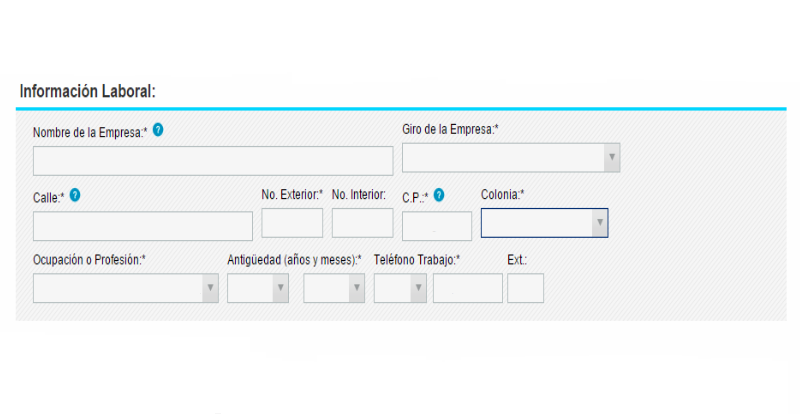Open the Giro de la Empresa dropdown
800x414 pixels.
(510, 158)
